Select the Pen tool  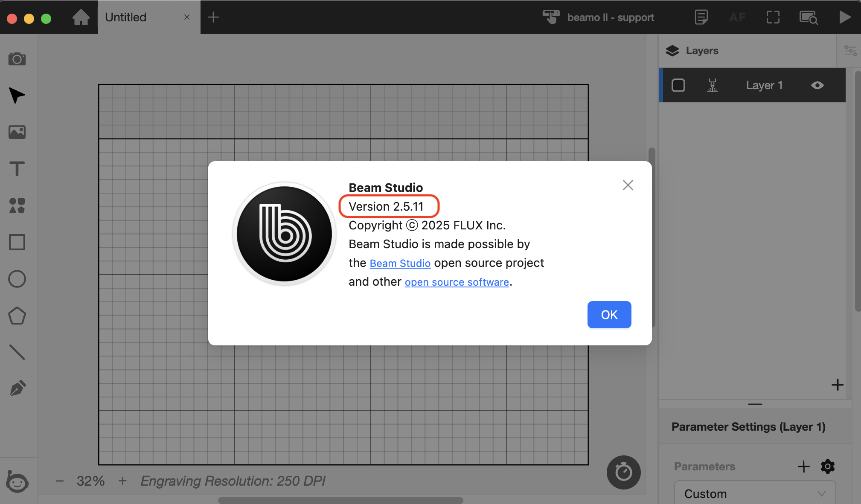coord(17,388)
